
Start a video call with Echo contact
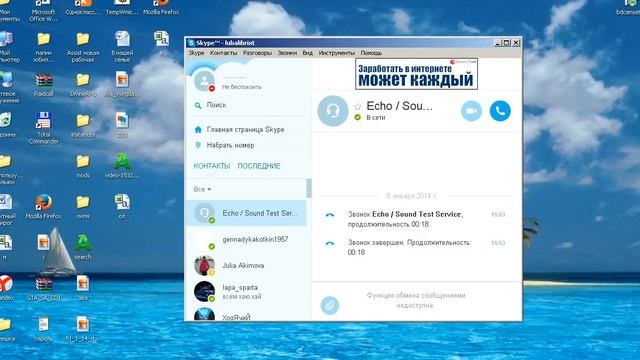pyautogui.click(x=471, y=111)
